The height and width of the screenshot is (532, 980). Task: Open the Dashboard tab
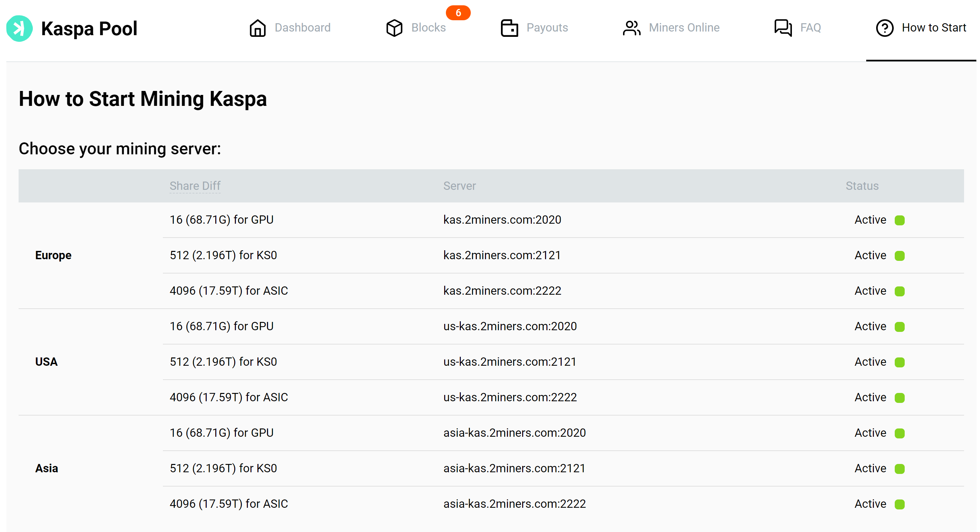tap(303, 28)
